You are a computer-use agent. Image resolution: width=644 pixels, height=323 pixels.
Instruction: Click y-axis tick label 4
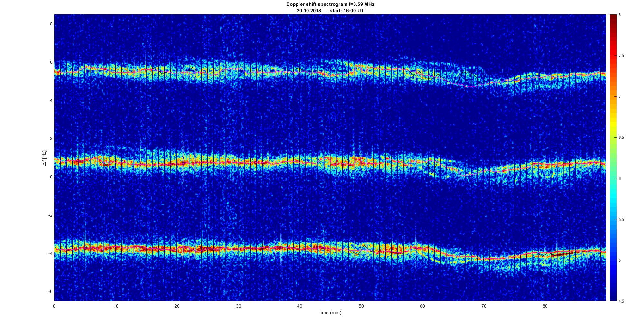[x=51, y=100]
